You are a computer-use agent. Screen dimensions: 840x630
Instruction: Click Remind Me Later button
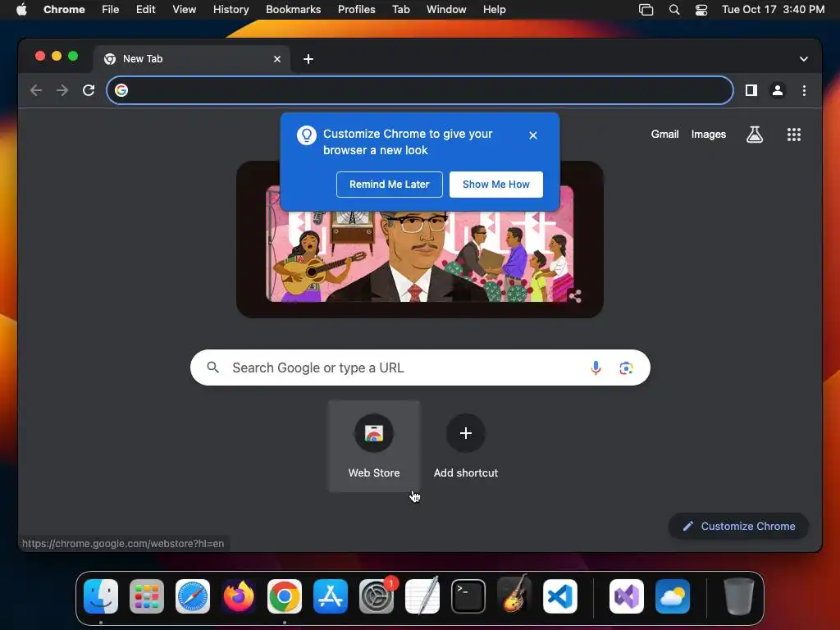point(390,185)
